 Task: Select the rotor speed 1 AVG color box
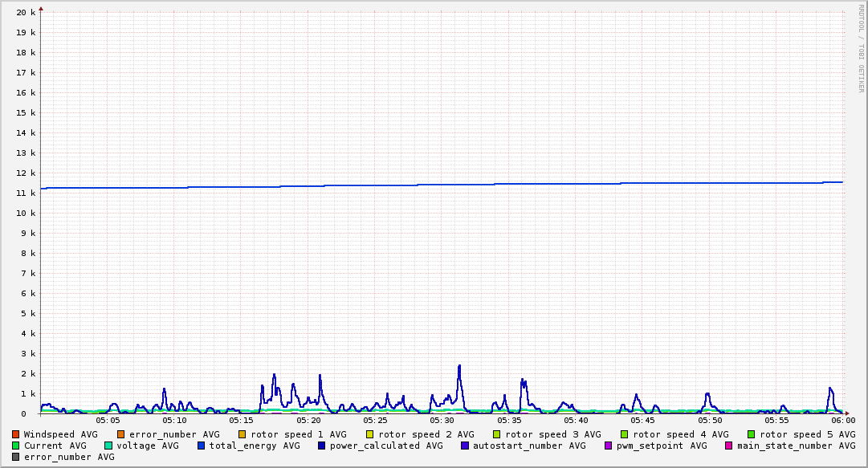[242, 434]
